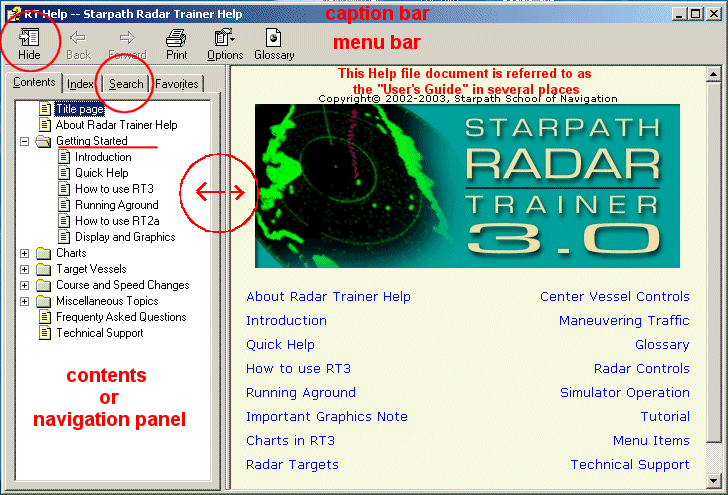728x495 pixels.
Task: Open Technical Support topic in the tree
Action: click(100, 333)
